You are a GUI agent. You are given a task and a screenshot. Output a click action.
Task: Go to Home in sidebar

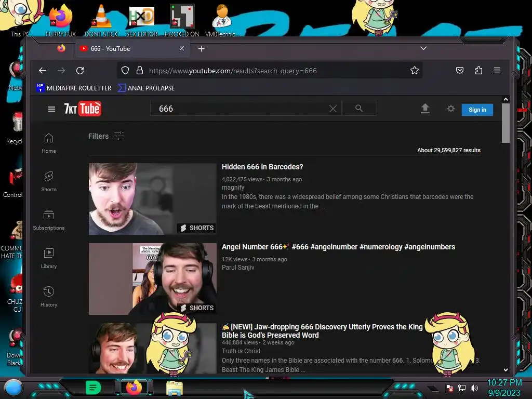point(48,143)
